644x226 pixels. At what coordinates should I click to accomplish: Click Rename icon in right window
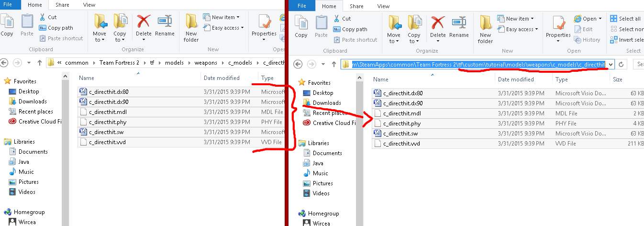459,26
